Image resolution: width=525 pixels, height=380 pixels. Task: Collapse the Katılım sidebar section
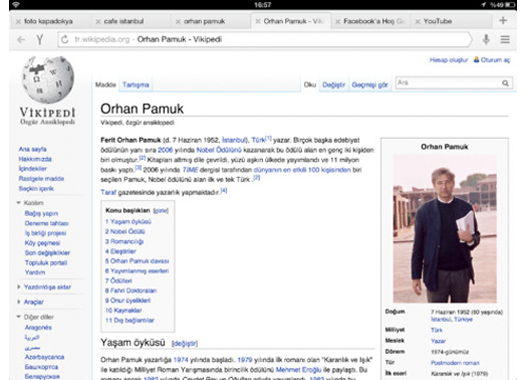pos(19,203)
